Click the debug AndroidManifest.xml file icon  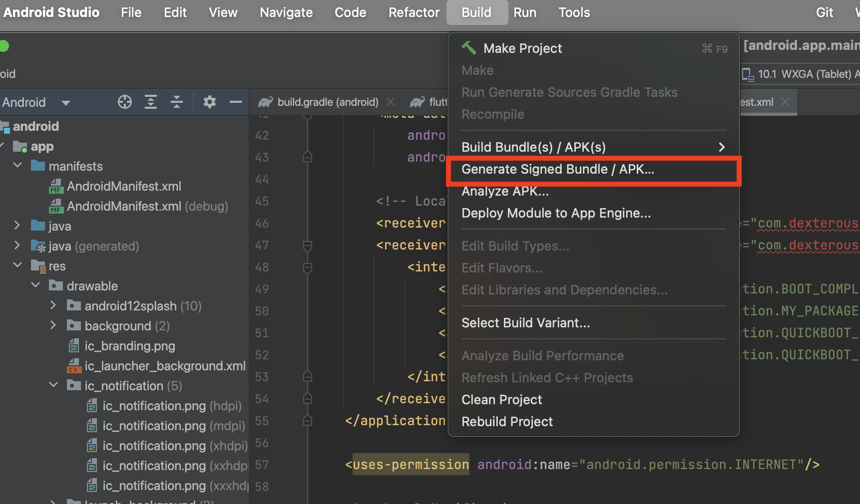coord(56,206)
